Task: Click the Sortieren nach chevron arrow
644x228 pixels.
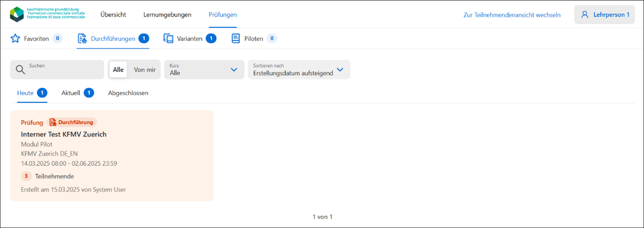Action: pos(340,70)
